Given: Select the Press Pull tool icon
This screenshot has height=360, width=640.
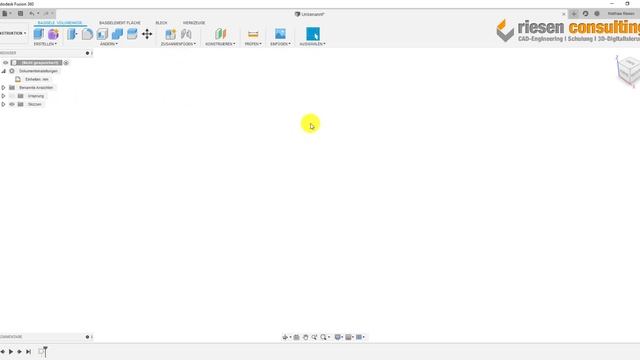Looking at the screenshot, I should click(x=72, y=34).
